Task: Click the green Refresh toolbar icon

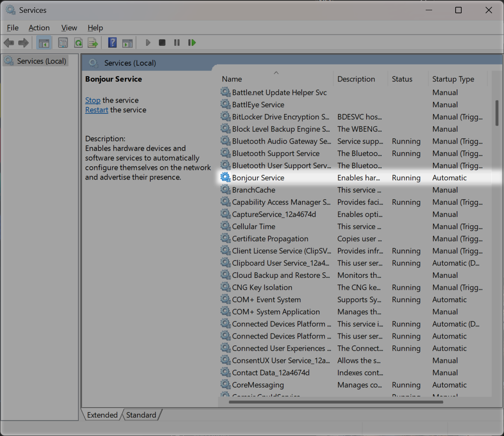Action: [x=78, y=43]
